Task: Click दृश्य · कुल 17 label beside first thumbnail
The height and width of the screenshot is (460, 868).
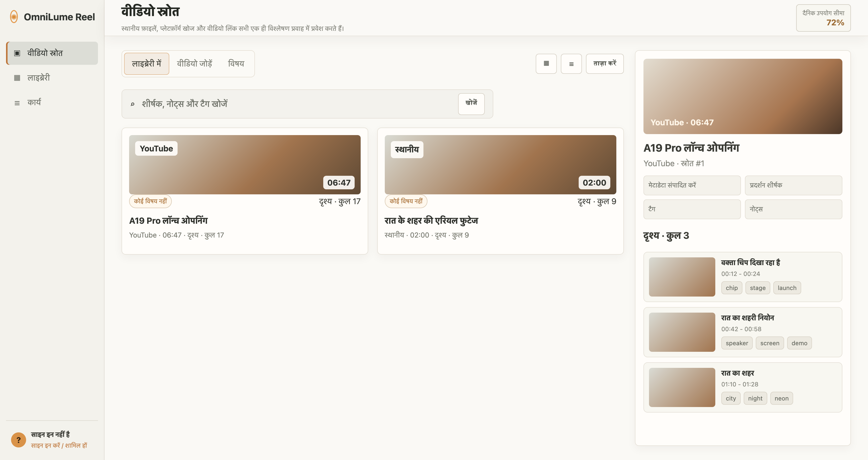Action: coord(340,201)
